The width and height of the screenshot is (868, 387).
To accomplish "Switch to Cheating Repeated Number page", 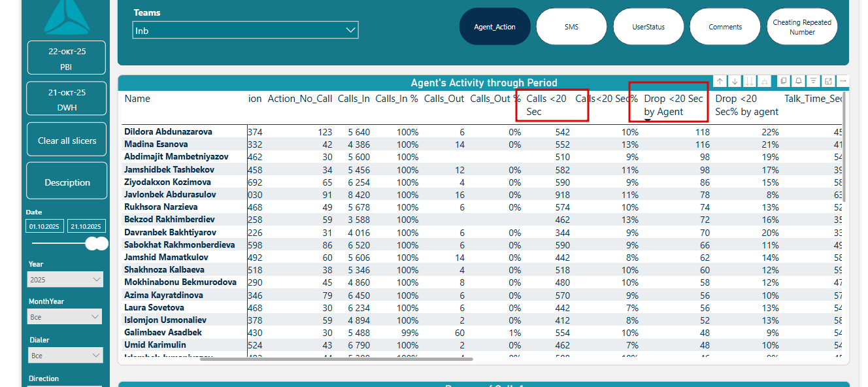I will 802,27.
